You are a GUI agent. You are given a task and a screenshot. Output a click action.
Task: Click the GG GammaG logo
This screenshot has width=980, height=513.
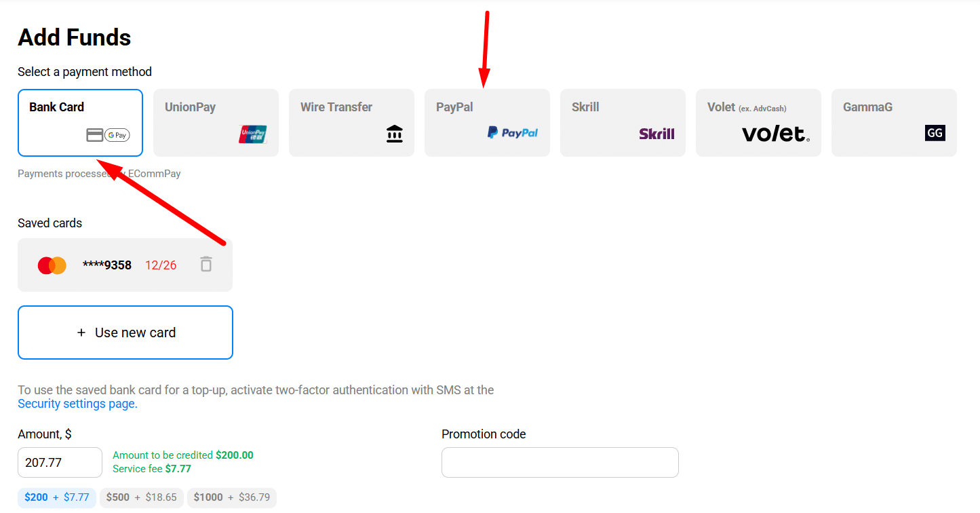(x=935, y=133)
